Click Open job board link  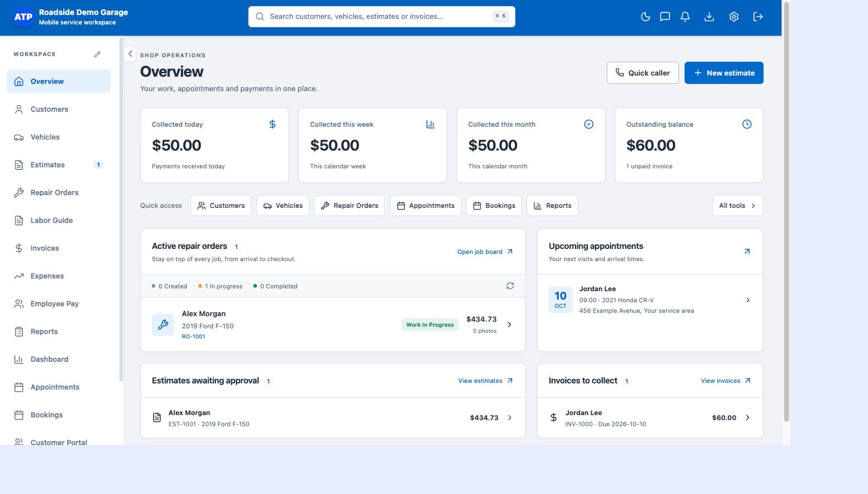[x=485, y=252]
